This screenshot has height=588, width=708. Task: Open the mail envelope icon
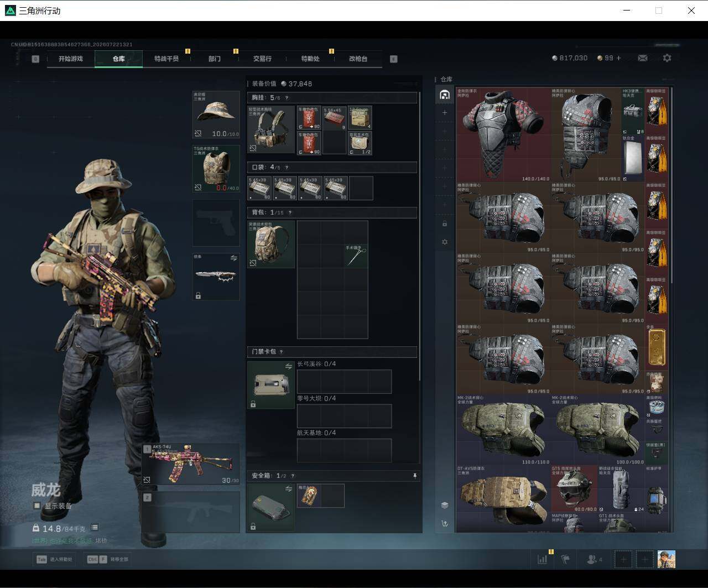coord(643,58)
